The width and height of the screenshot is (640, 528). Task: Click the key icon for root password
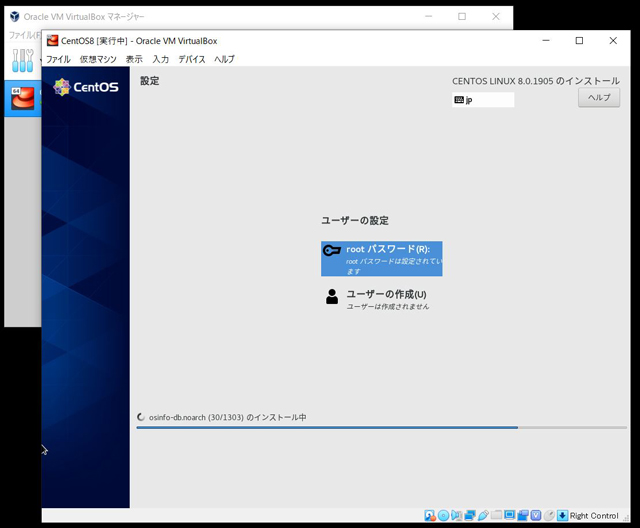[x=332, y=250]
